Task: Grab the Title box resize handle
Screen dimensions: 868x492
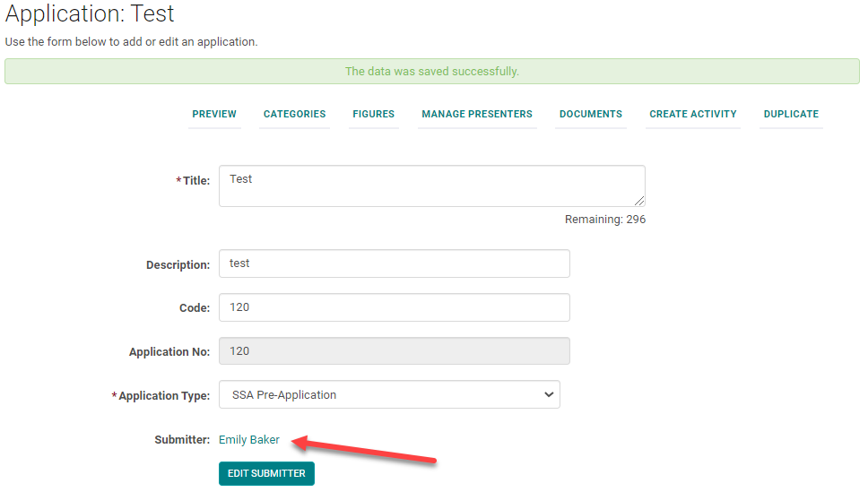Action: click(639, 202)
